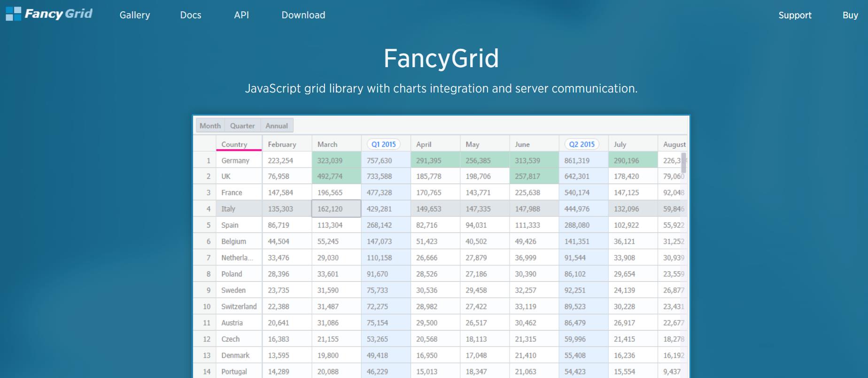868x378 pixels.
Task: Click the focused cell 162,120
Action: [336, 209]
